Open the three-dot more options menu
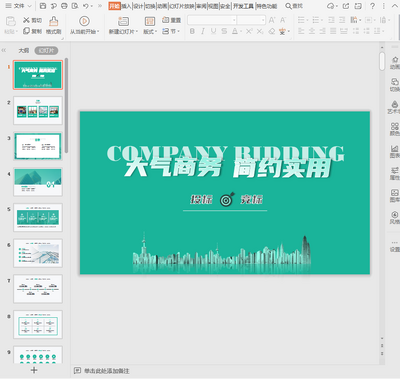Viewport: 400px width, 379px height. click(384, 6)
